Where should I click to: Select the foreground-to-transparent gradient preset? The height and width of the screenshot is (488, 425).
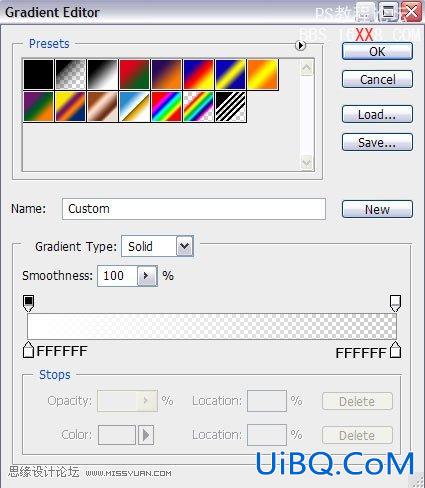tap(71, 74)
